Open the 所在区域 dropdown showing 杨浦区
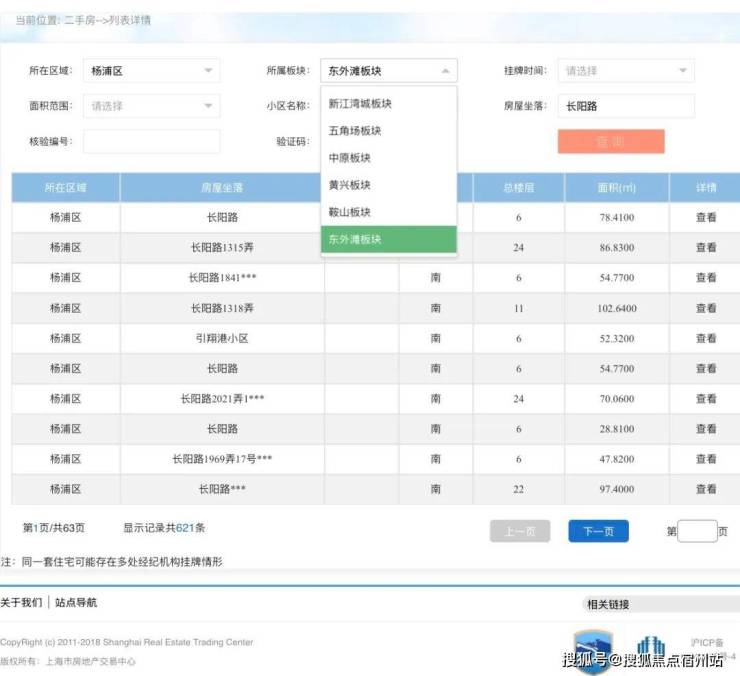 click(x=151, y=71)
